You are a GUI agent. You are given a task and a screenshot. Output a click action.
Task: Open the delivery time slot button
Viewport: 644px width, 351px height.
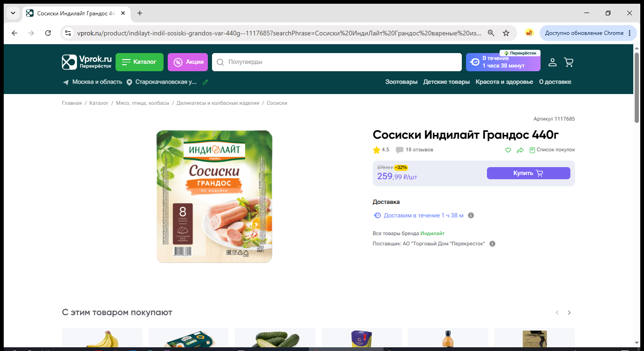[x=503, y=62]
